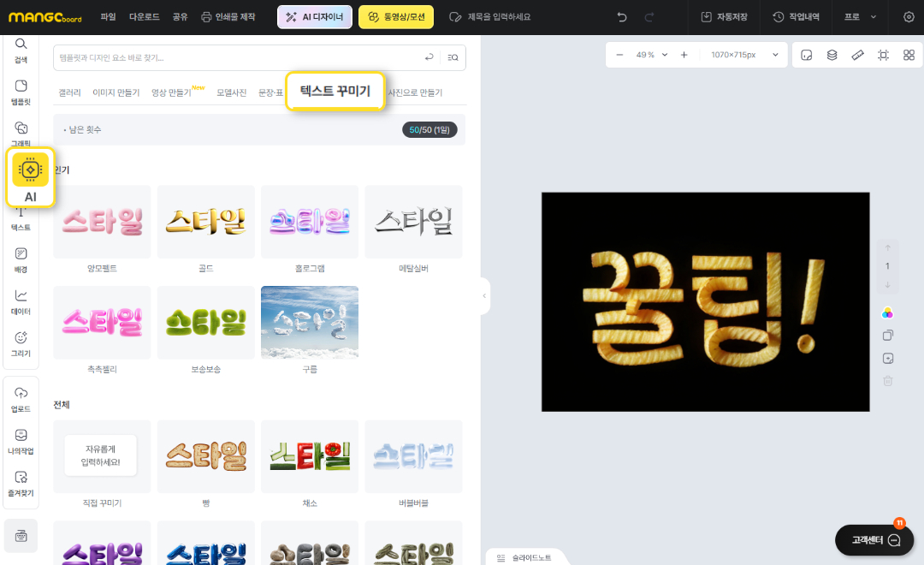
Task: Click the undo arrow in header
Action: click(x=622, y=17)
